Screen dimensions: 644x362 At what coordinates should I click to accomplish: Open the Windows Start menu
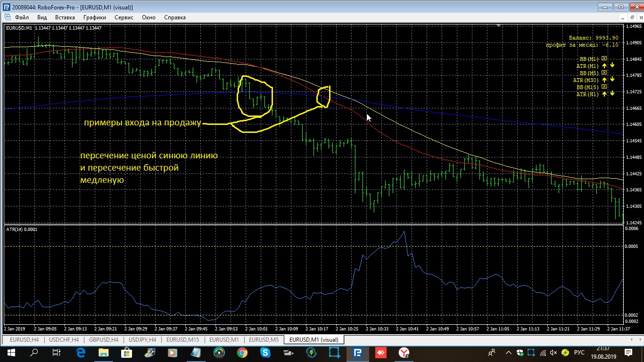[x=11, y=353]
